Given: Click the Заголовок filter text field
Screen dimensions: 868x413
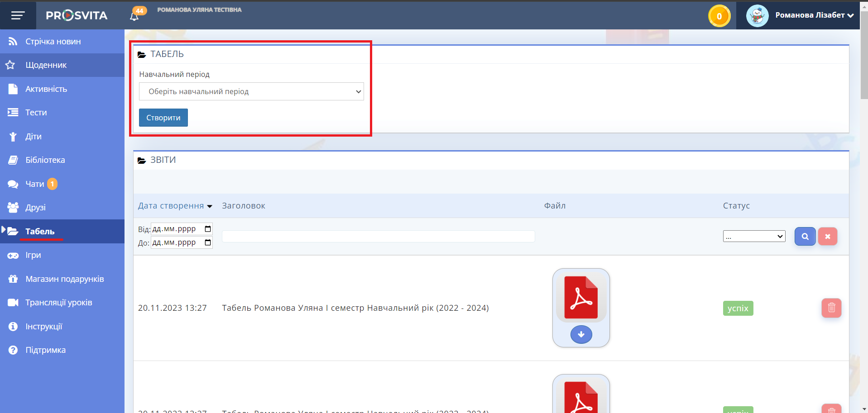Looking at the screenshot, I should click(x=378, y=236).
